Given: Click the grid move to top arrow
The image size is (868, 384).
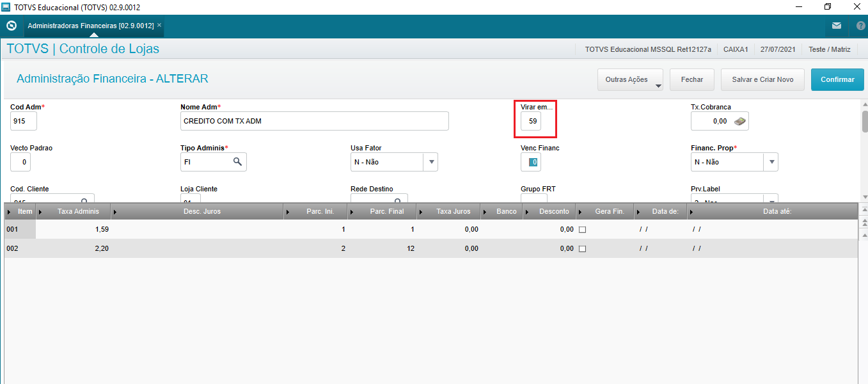Looking at the screenshot, I should pyautogui.click(x=864, y=209).
